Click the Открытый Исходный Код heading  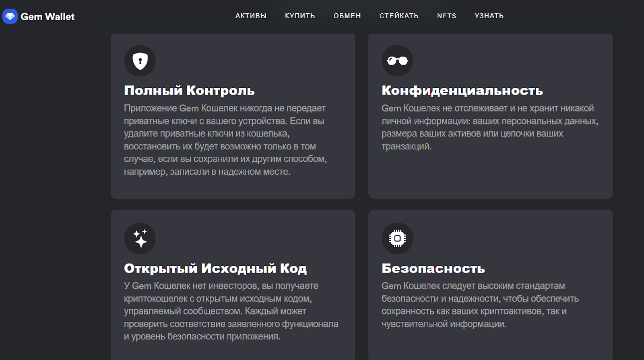(215, 268)
